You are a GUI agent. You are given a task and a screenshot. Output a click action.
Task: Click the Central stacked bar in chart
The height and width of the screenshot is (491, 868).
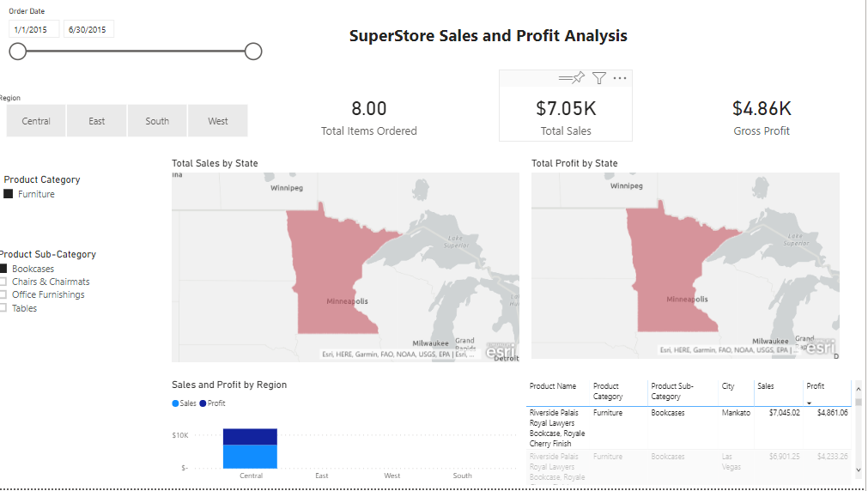pyautogui.click(x=250, y=448)
